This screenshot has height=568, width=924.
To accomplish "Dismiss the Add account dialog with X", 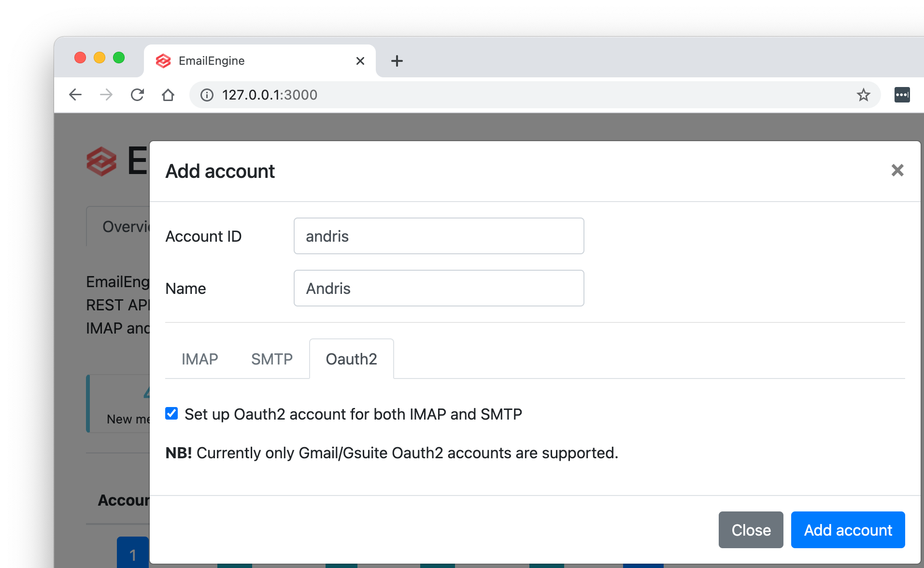I will coord(897,170).
